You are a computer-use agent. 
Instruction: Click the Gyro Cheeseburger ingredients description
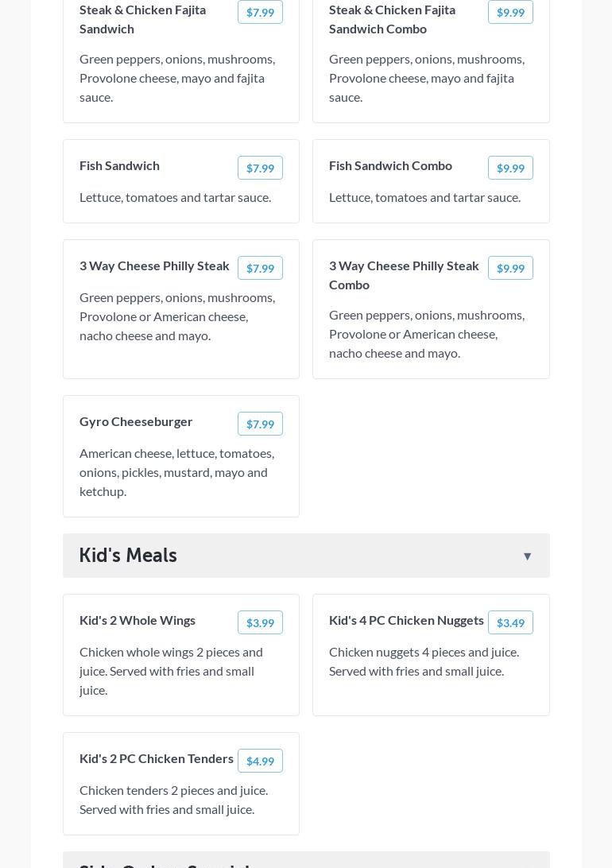[176, 472]
